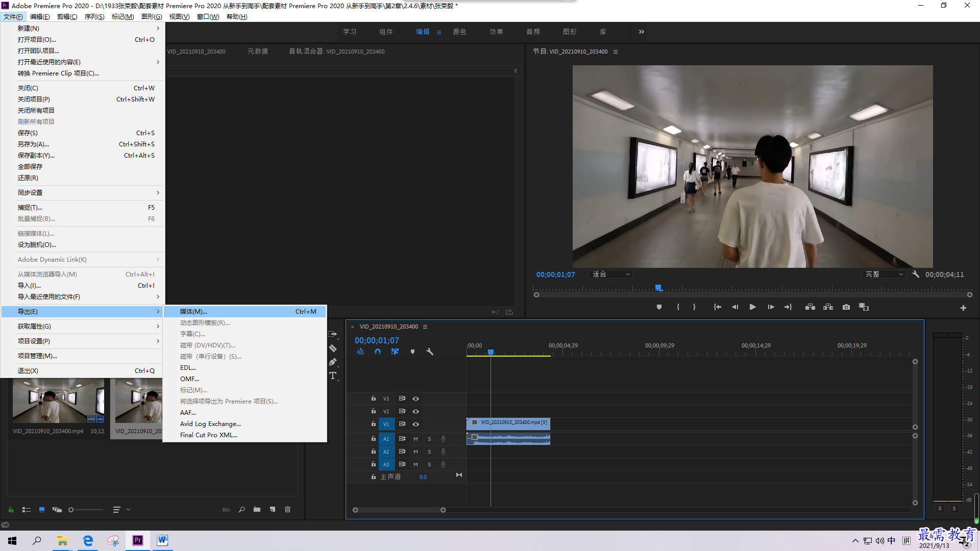The width and height of the screenshot is (980, 551).
Task: Click the Play button in program monitor
Action: click(752, 307)
